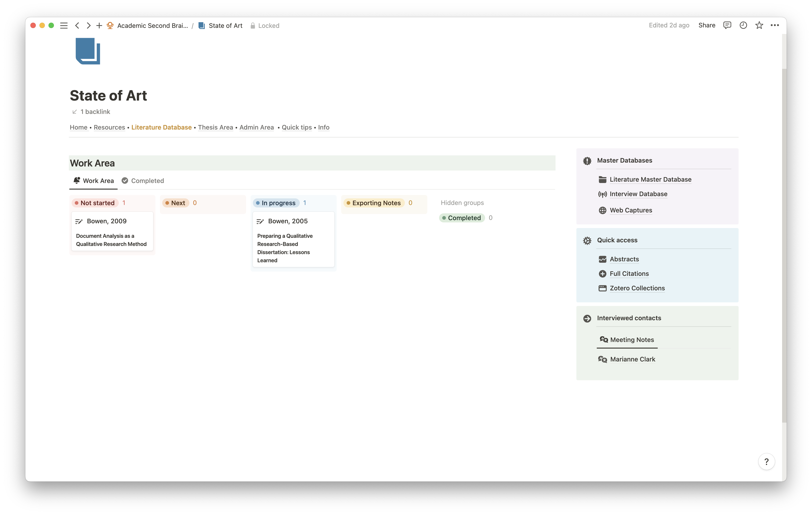Viewport: 812px width, 515px height.
Task: Expand the 1 backlink indicator
Action: pos(91,112)
